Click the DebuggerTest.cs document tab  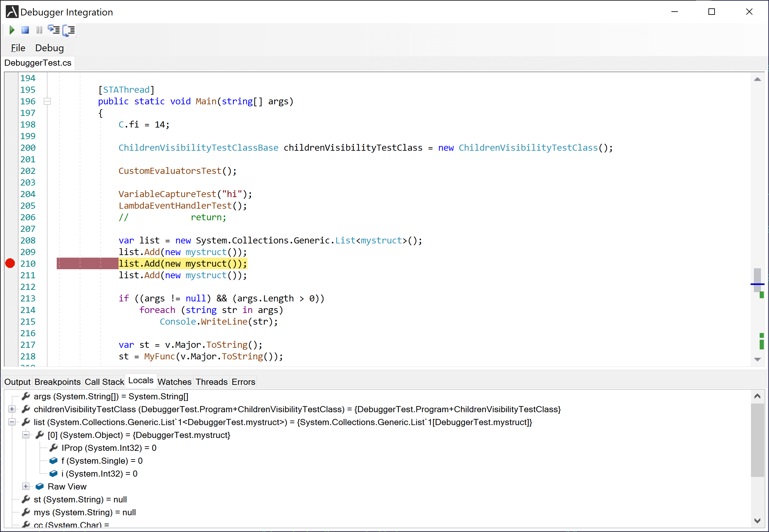click(38, 63)
